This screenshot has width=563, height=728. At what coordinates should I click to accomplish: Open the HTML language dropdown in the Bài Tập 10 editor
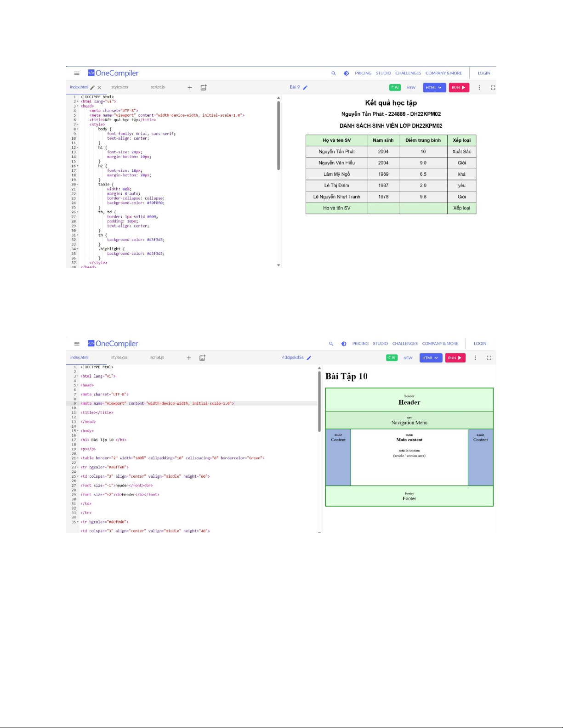[x=431, y=358]
